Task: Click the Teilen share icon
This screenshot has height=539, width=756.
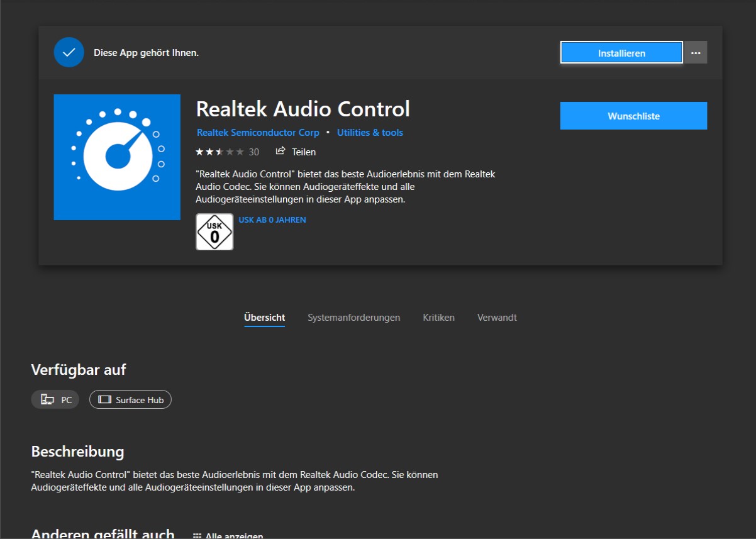Action: pyautogui.click(x=281, y=152)
